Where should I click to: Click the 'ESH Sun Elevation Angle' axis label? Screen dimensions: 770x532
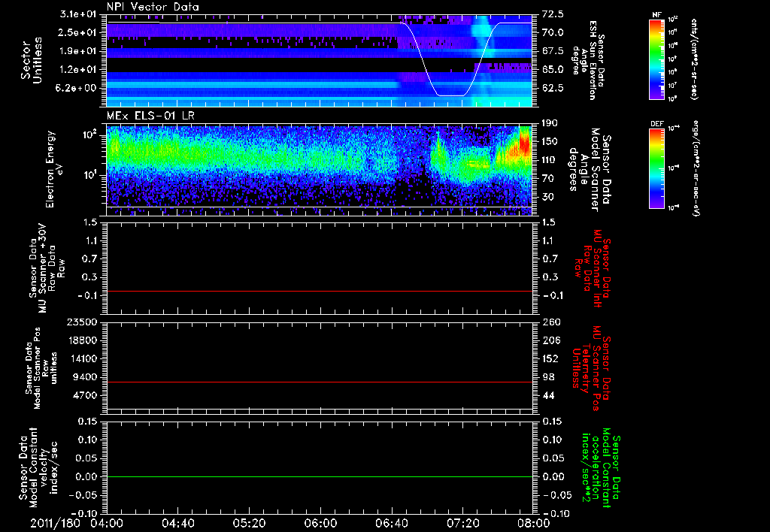[x=588, y=60]
